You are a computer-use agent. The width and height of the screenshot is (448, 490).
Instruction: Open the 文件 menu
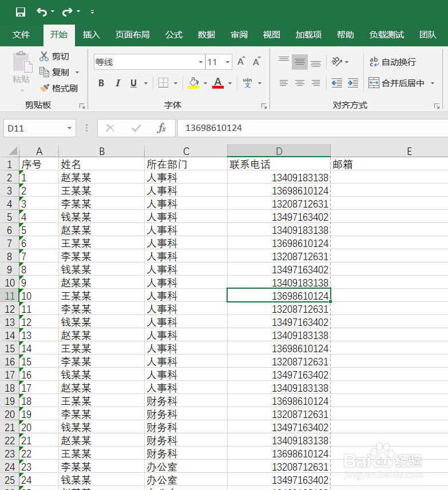point(21,34)
